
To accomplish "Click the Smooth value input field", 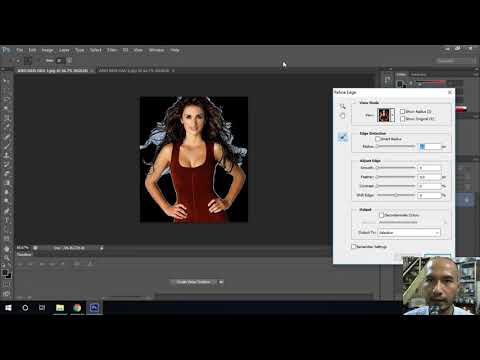I will pyautogui.click(x=429, y=168).
